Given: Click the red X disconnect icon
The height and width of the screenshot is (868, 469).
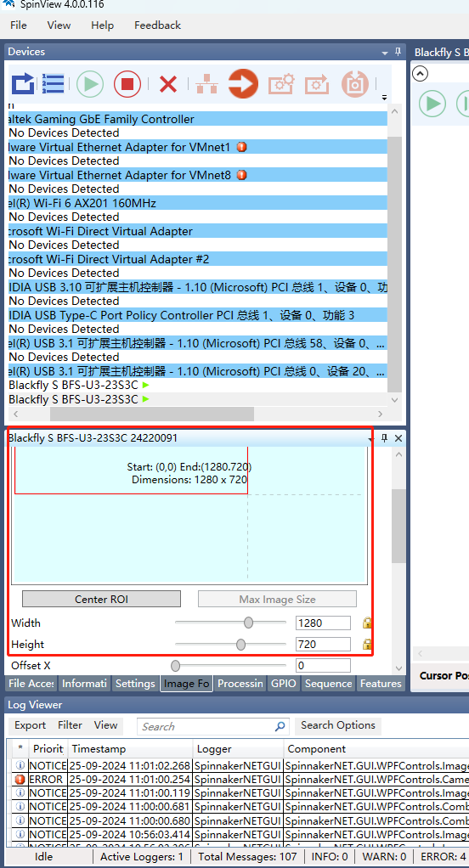Looking at the screenshot, I should tap(167, 84).
